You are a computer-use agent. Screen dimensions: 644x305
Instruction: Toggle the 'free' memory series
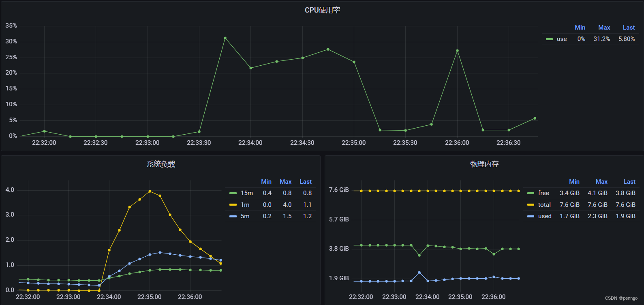click(x=543, y=193)
